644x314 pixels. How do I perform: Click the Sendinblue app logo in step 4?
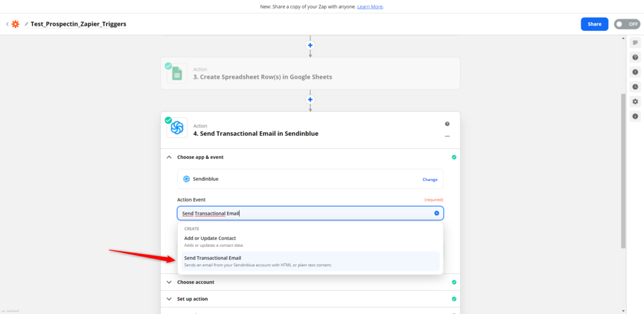(177, 128)
